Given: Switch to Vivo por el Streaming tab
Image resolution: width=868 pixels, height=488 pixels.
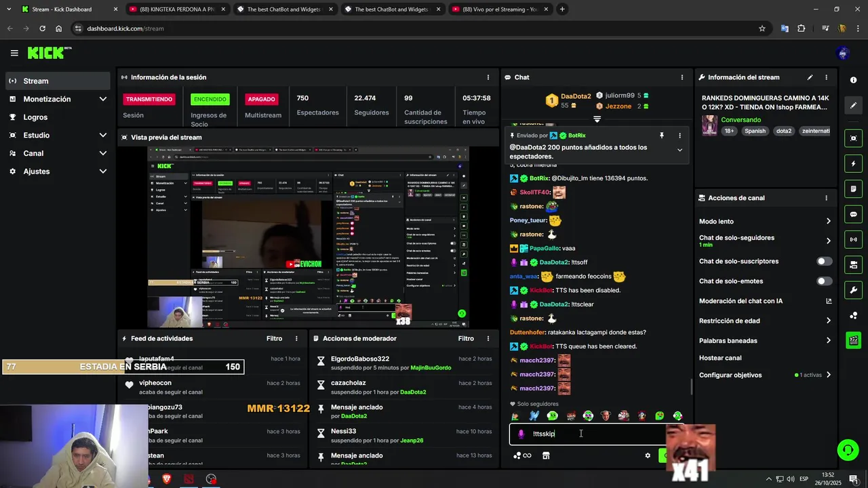Looking at the screenshot, I should [499, 9].
